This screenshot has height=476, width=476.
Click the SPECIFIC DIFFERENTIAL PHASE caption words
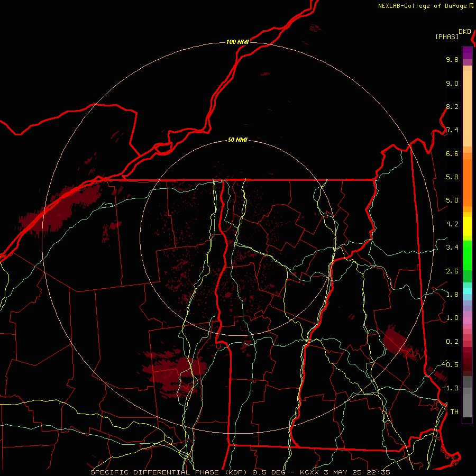click(x=154, y=472)
